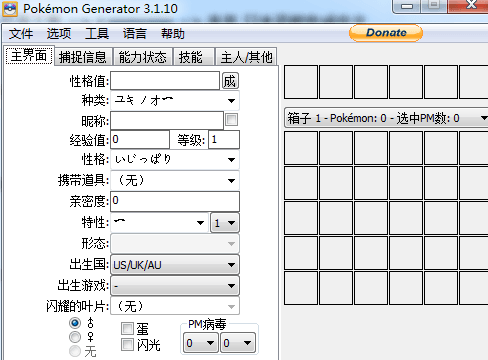The height and width of the screenshot is (360, 488).
Task: Open the second PM病毒 dropdown
Action: pos(238,343)
